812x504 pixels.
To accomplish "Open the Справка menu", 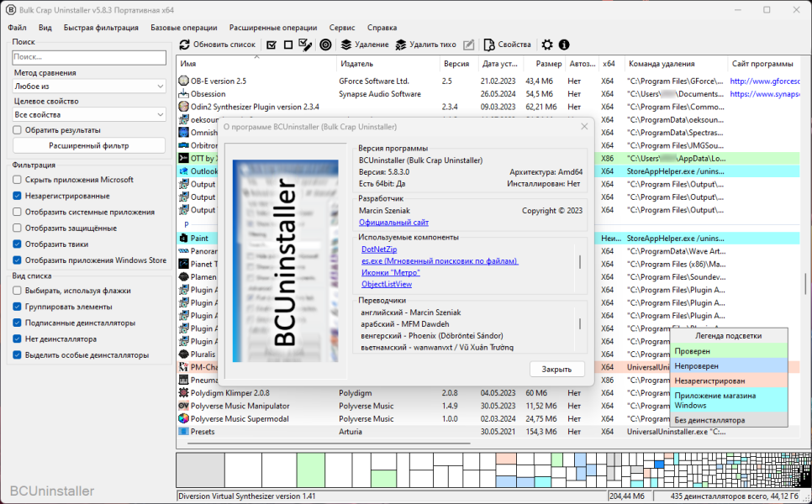I will [382, 28].
